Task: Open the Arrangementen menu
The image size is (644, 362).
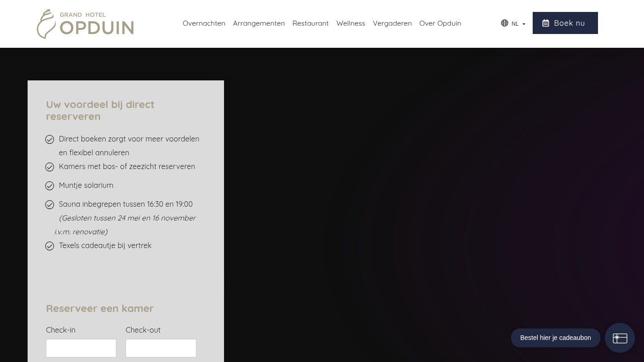Action: [x=259, y=23]
